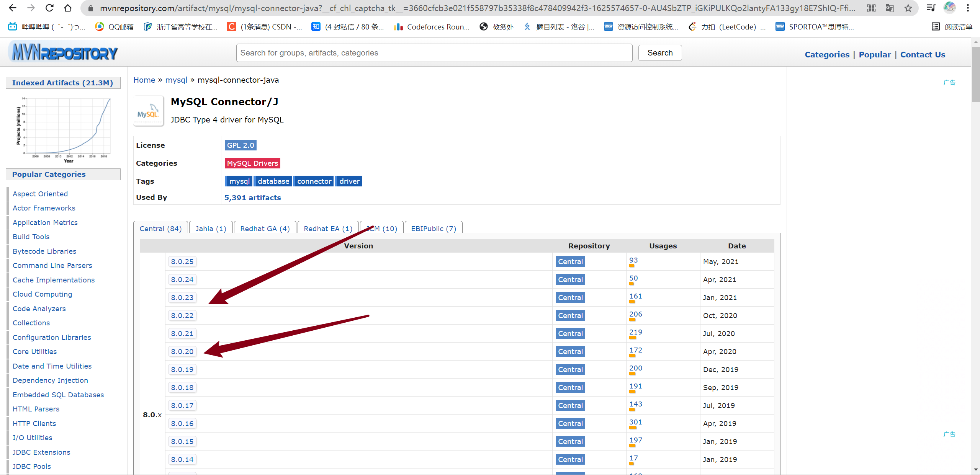Open the Contact Us link
Screen dimensions: 980x475
tap(923, 54)
